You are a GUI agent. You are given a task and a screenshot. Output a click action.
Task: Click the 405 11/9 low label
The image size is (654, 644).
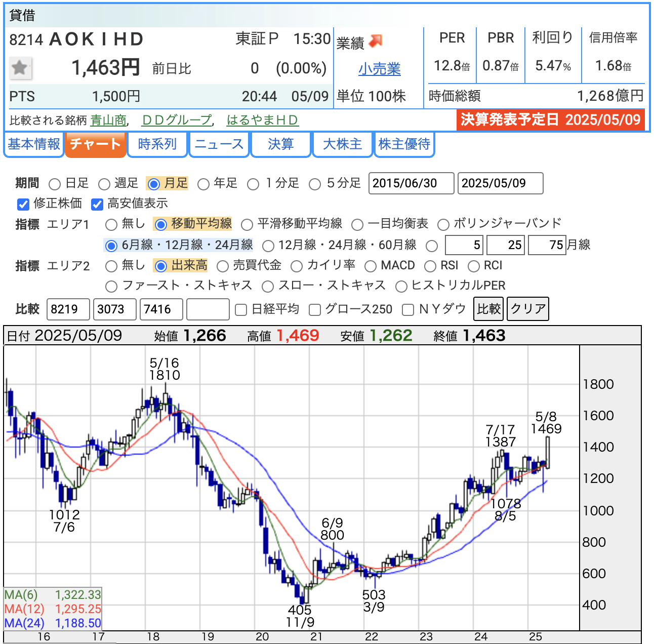coord(300,616)
